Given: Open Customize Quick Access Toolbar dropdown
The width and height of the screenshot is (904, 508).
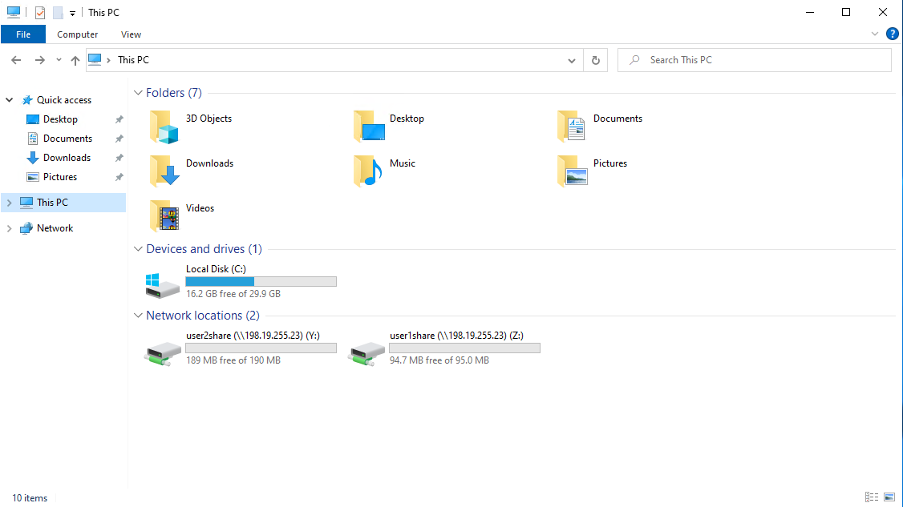Looking at the screenshot, I should [73, 13].
